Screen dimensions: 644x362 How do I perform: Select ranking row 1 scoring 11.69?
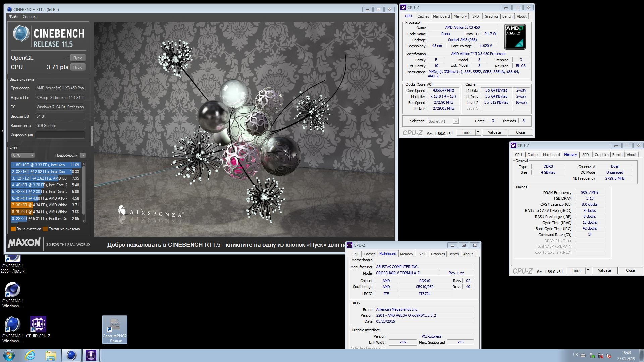tap(46, 165)
